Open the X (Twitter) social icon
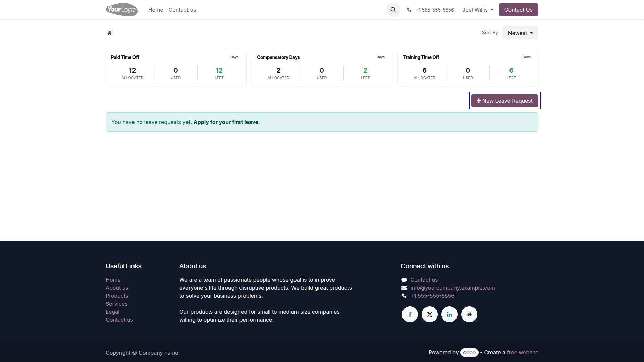The image size is (644, 362). pos(430,314)
